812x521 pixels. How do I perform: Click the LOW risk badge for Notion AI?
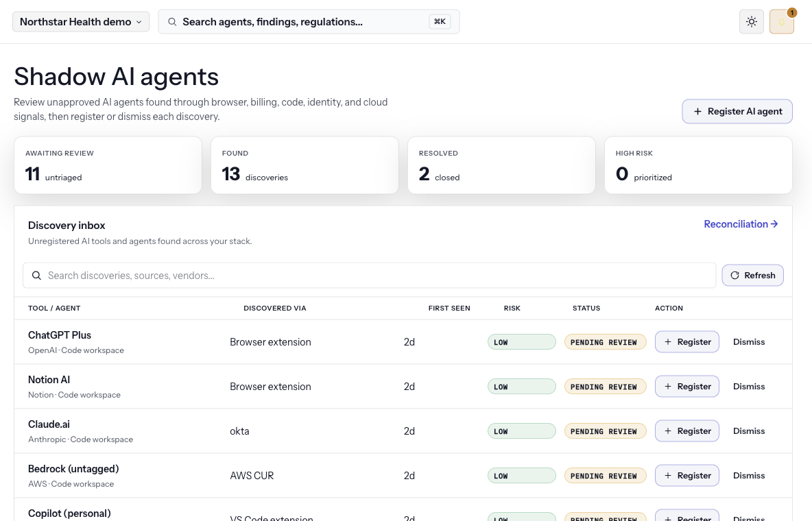(521, 387)
